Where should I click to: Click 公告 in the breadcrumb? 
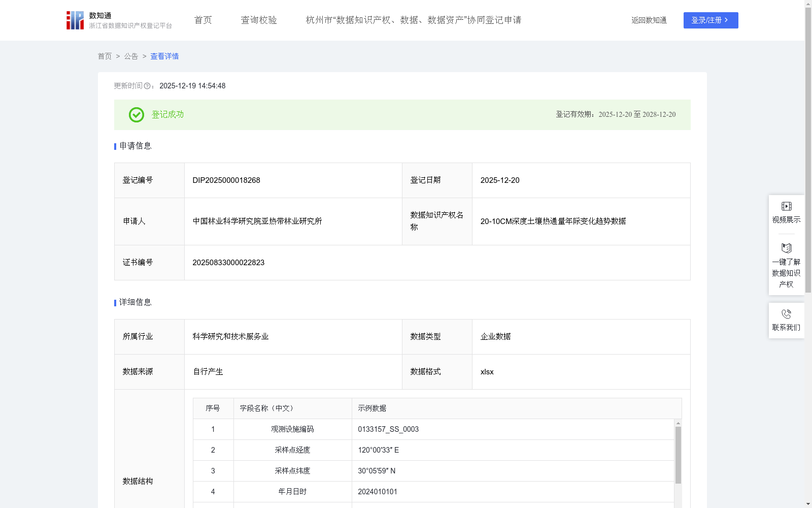pos(131,56)
